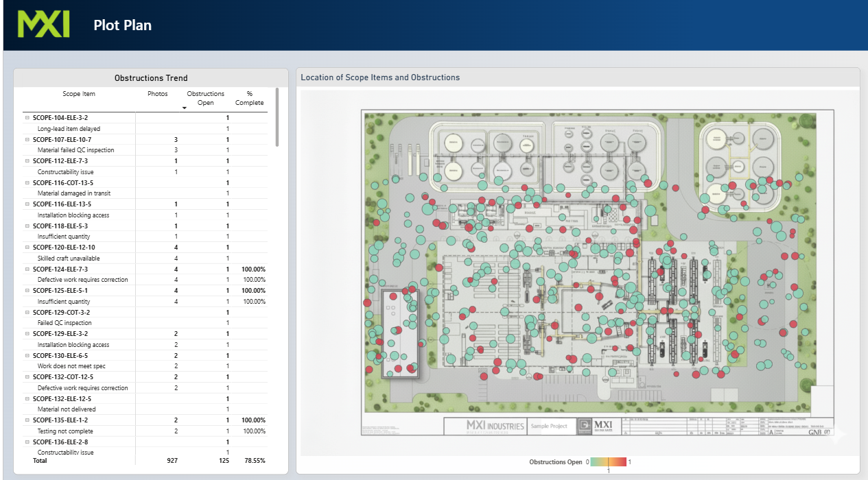Select 'Work does not meet spec' row
The height and width of the screenshot is (480, 868).
[145, 366]
